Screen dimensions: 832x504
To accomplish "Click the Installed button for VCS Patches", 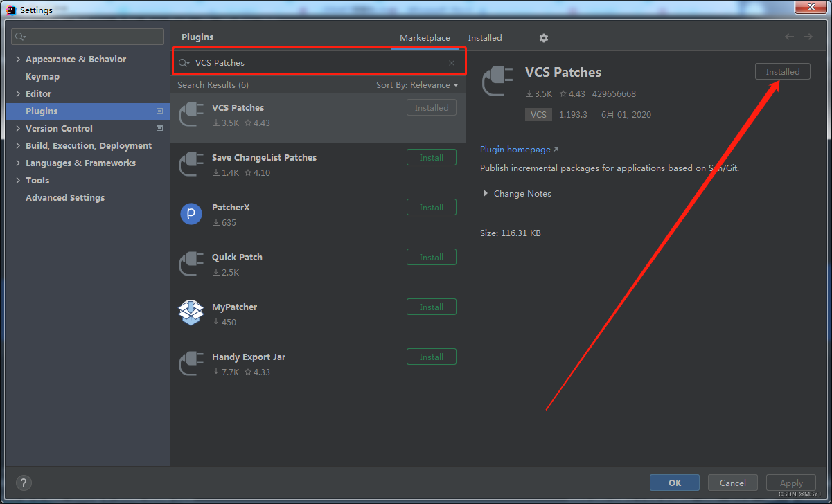I will click(x=782, y=71).
